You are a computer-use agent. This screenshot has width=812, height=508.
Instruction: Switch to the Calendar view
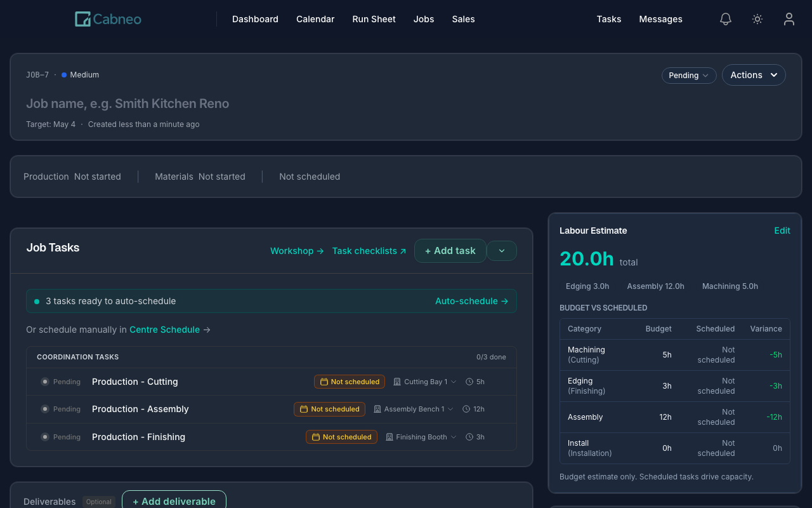[315, 19]
